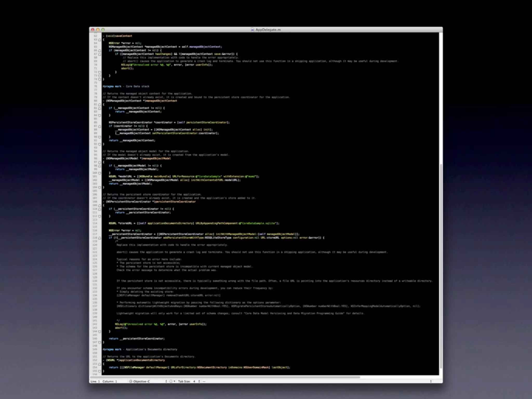Viewport: 532px width, 399px height.
Task: Click the AppDelegate.m document proxy icon
Action: pos(252,30)
